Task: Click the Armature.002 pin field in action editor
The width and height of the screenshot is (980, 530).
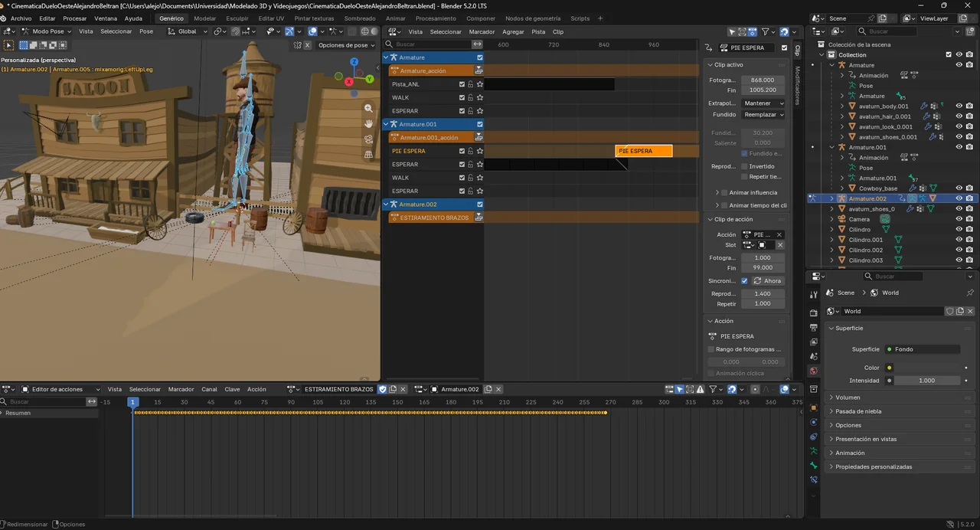Action: click(456, 389)
